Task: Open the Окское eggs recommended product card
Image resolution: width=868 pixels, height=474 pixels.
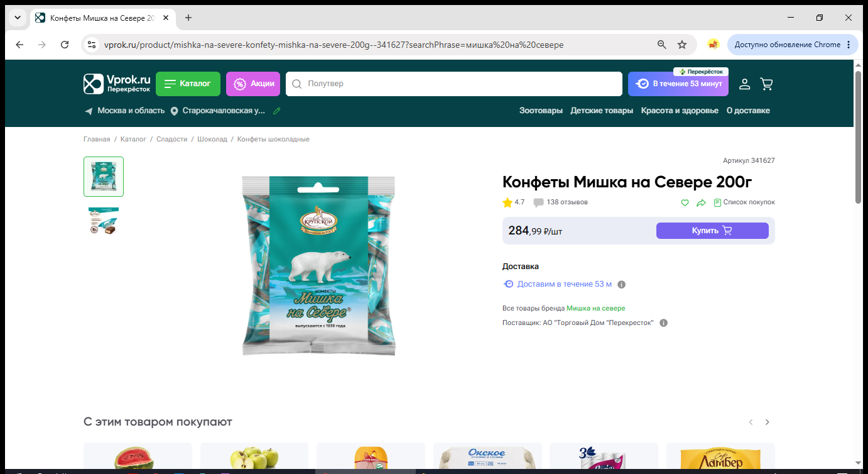Action: 487,456
